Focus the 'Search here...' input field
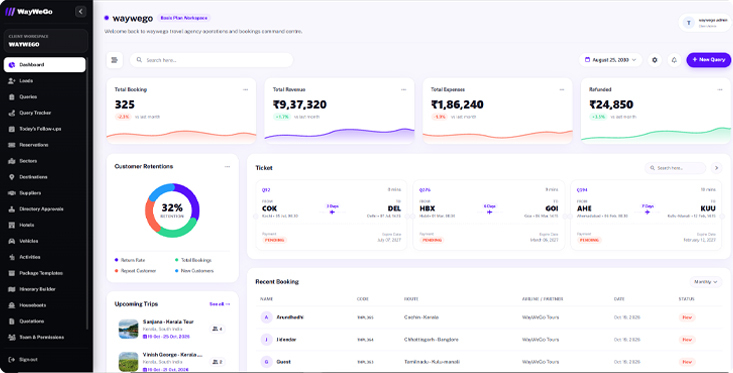The height and width of the screenshot is (373, 733). point(211,60)
